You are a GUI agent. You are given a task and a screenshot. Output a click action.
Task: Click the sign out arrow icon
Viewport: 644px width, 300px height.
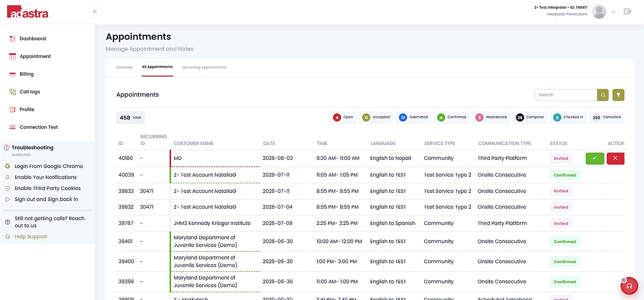pos(7,200)
